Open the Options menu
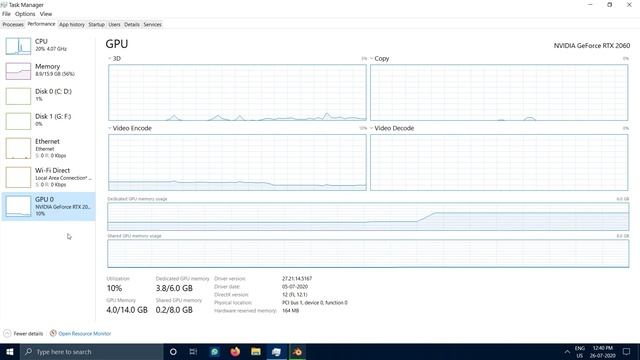Screen dimensions: 640x360 point(25,14)
